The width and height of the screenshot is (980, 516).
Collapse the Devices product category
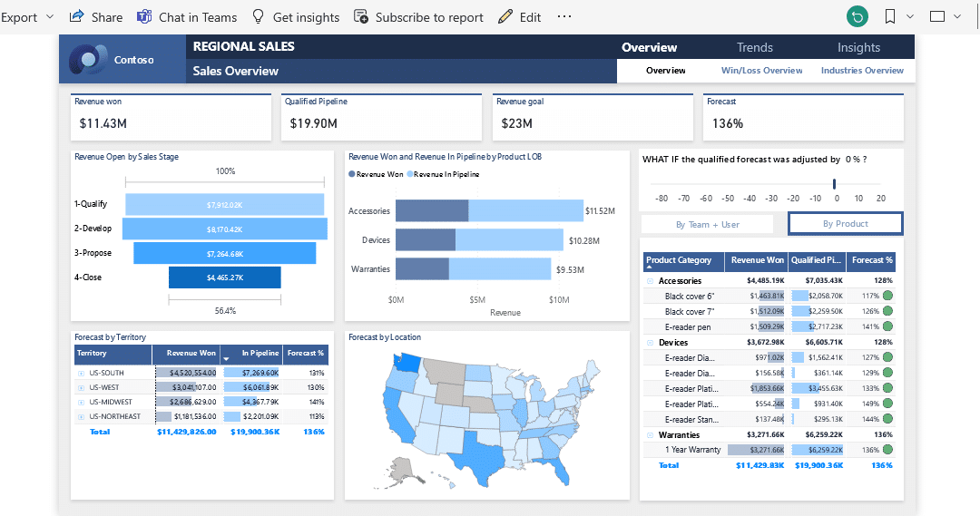(x=650, y=342)
